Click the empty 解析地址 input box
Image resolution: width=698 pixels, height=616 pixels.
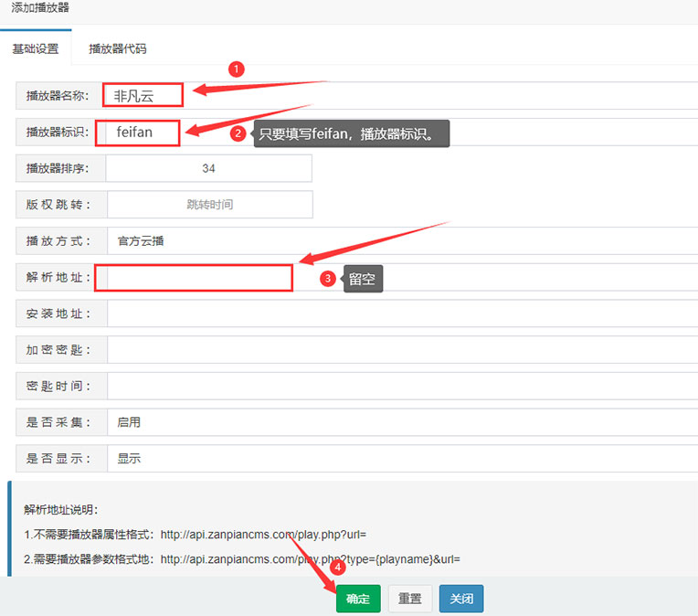(194, 277)
